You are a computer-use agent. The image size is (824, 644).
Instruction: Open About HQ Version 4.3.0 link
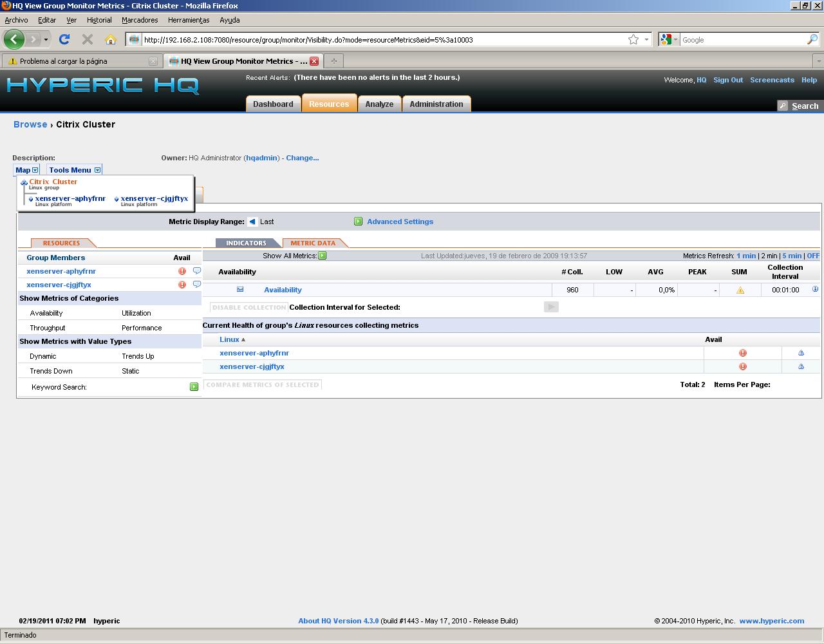click(338, 621)
